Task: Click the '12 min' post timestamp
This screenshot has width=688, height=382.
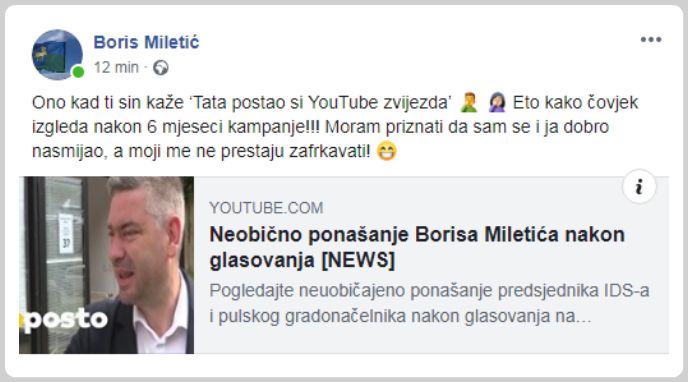Action: click(x=116, y=68)
